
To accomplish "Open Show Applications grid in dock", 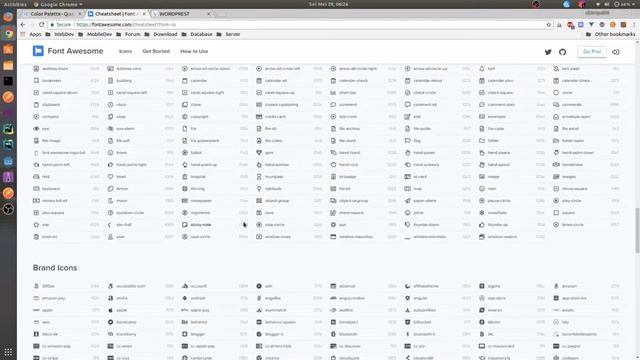I will [x=8, y=351].
